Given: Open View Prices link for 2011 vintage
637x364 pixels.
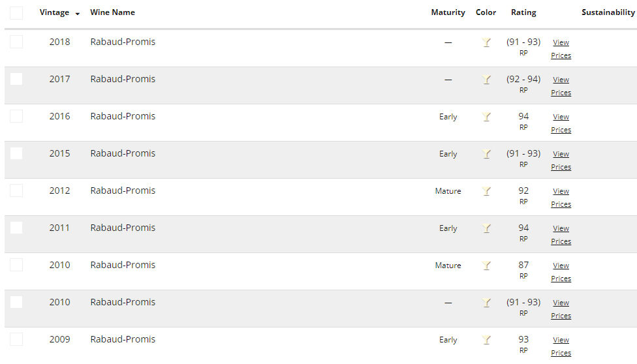Looking at the screenshot, I should pyautogui.click(x=561, y=235).
